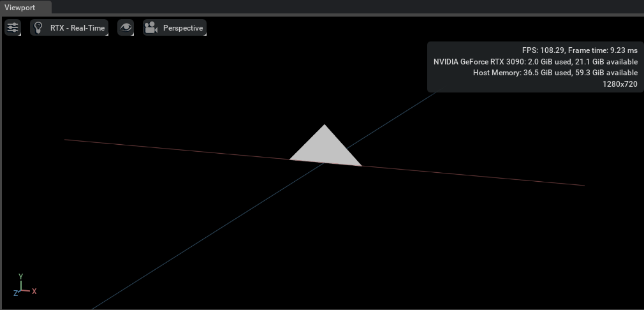
Task: Open the RTX - Real-Time renderer dropdown
Action: [77, 28]
